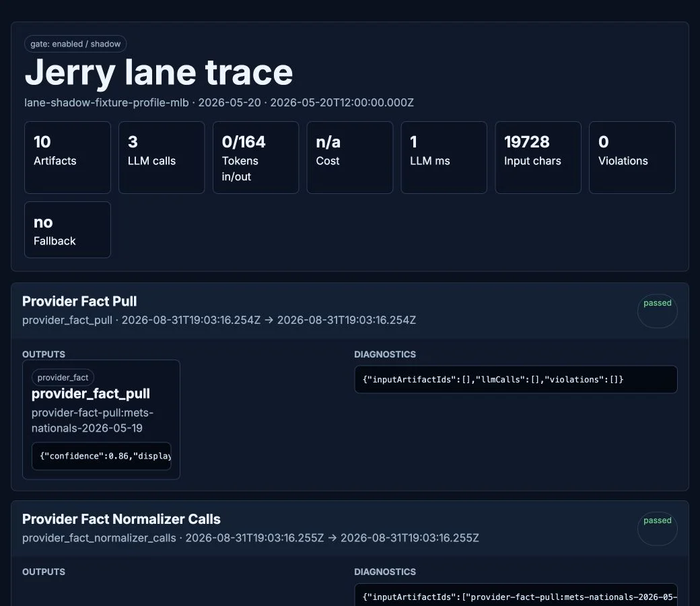The image size is (700, 606).
Task: Open the 10 Artifacts stat card
Action: pyautogui.click(x=67, y=157)
